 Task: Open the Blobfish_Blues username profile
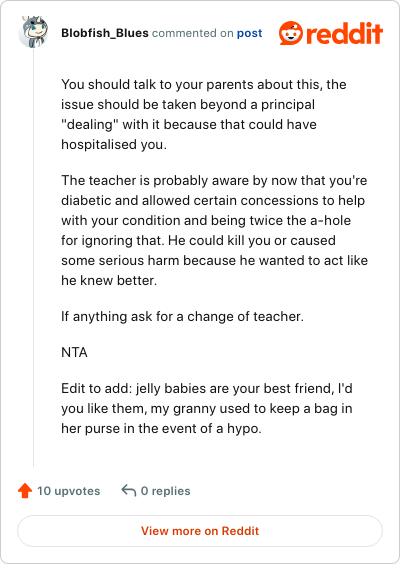click(x=105, y=33)
